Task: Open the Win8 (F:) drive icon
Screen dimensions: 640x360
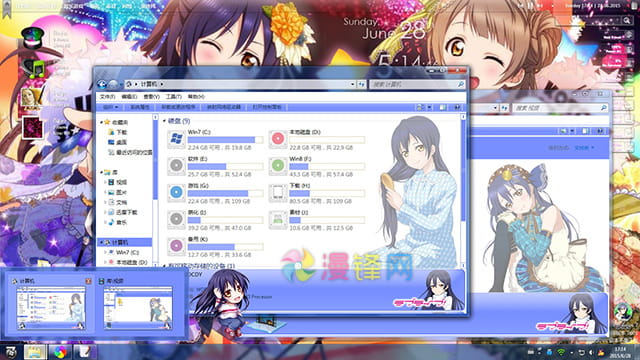Action: click(278, 166)
